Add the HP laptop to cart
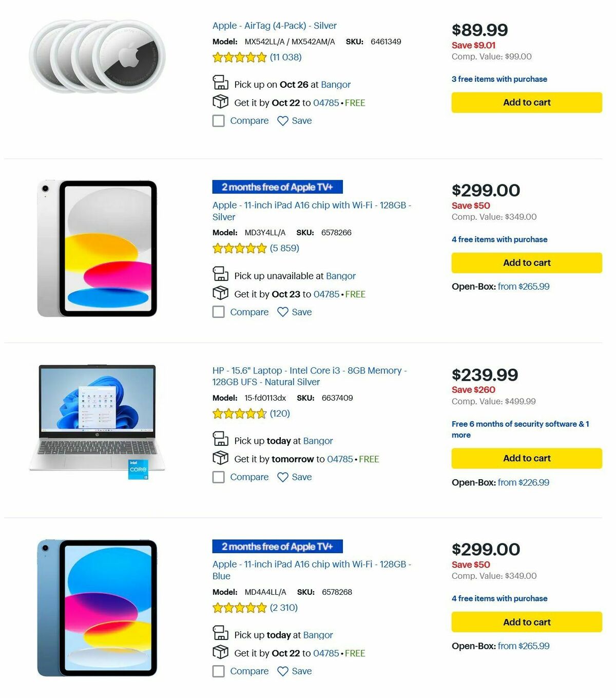Screen dimensions: 616x698 (526, 458)
